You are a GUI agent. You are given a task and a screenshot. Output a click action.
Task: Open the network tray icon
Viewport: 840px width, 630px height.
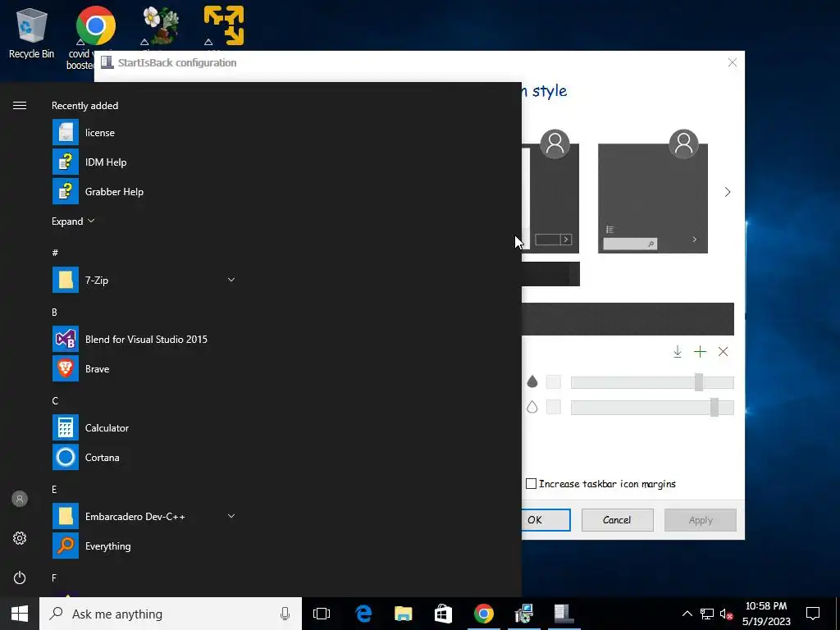pyautogui.click(x=706, y=614)
